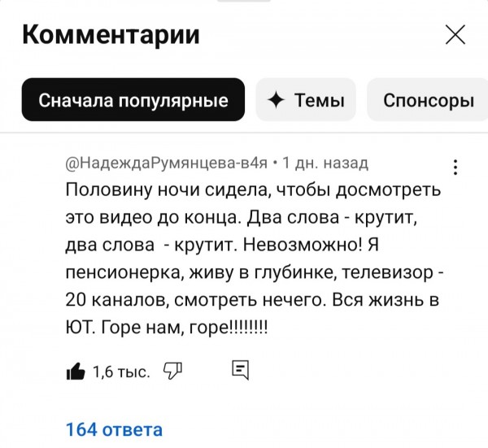Click the comment line starting Половину ночи сидела
Image resolution: width=488 pixels, height=448 pixels.
[x=252, y=190]
